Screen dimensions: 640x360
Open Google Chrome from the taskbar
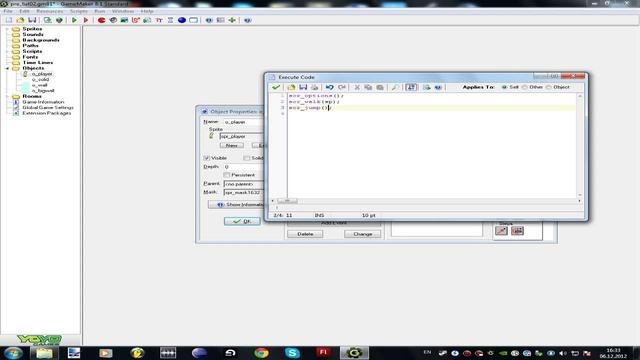pos(261,353)
